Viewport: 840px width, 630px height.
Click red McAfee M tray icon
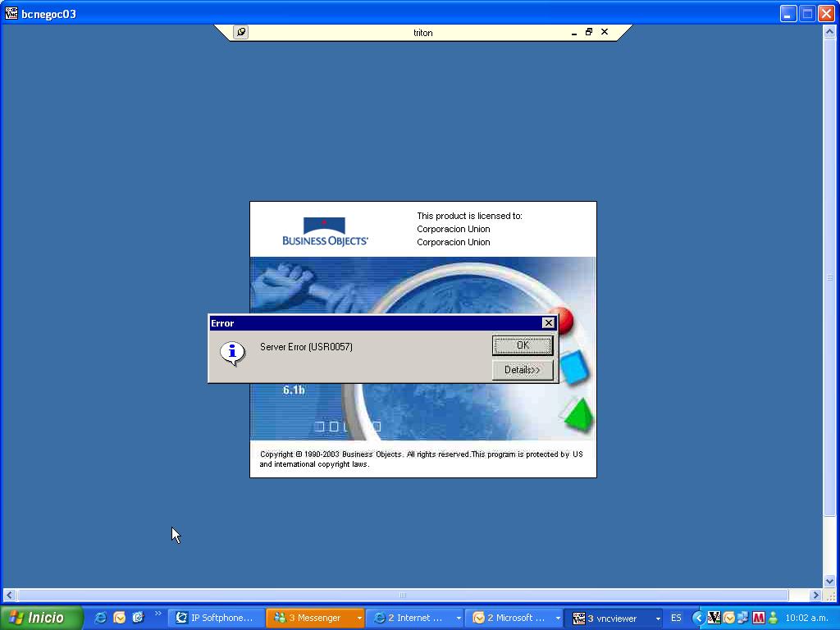758,619
